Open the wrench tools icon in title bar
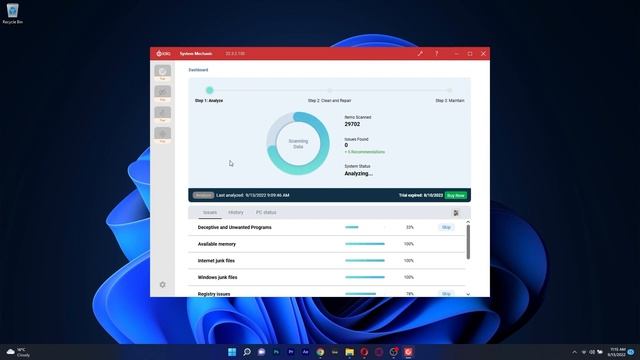 tap(420, 53)
